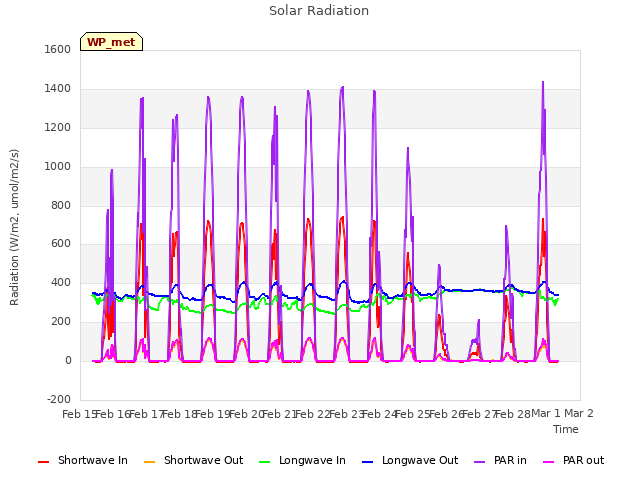The image size is (640, 480).
Task: Click the Feb 25 x-axis tick label
Action: [x=413, y=414]
